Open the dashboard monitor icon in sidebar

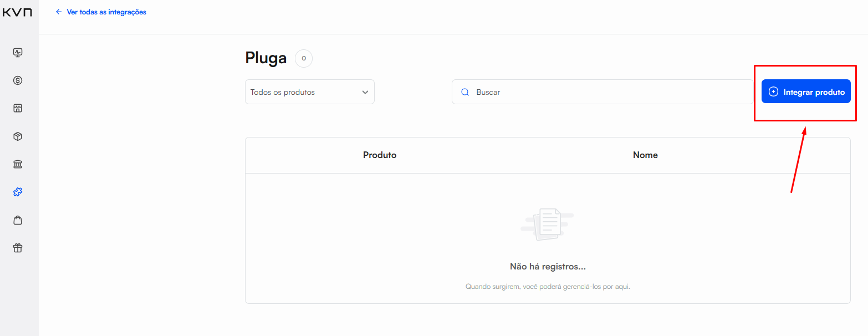[x=18, y=53]
